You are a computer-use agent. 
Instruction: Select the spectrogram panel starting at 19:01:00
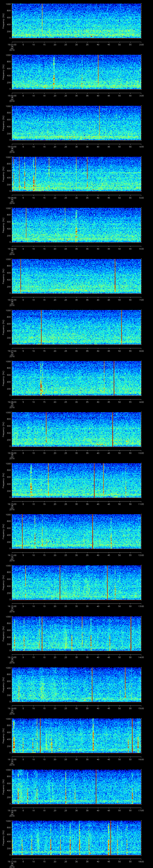76,21
